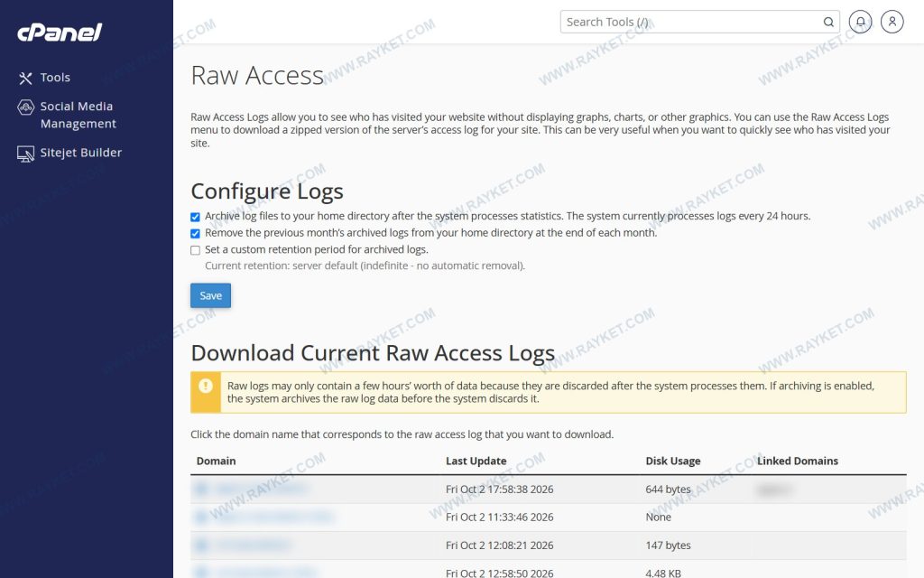Click the Raw Access page heading

[257, 76]
